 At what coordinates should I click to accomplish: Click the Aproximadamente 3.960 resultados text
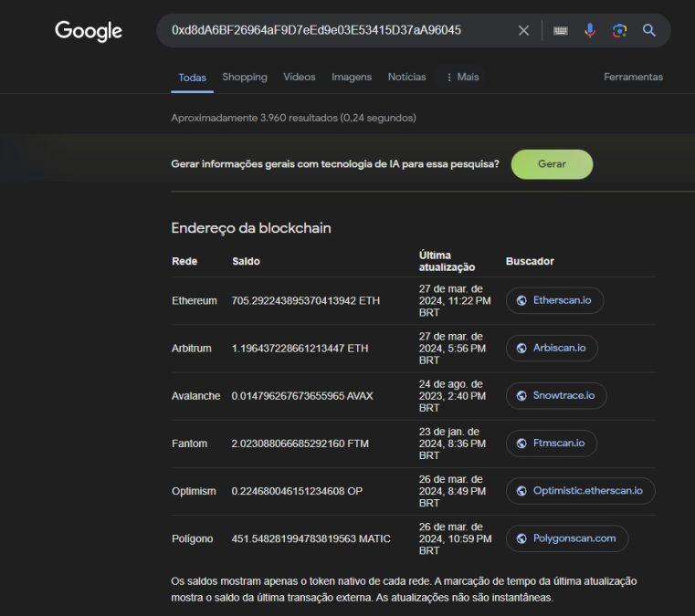click(293, 118)
